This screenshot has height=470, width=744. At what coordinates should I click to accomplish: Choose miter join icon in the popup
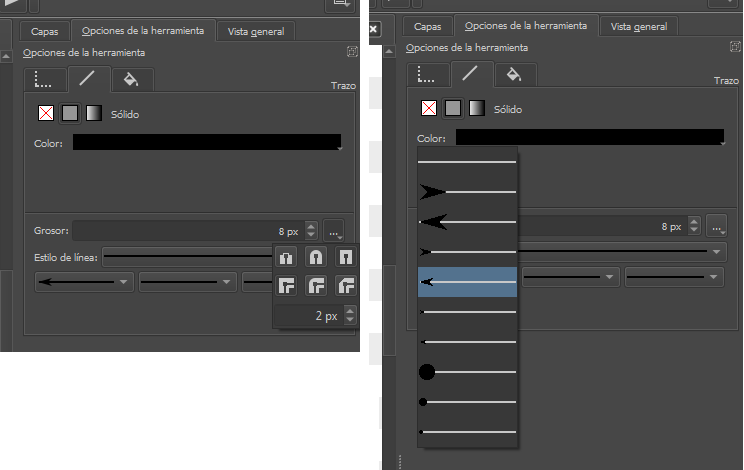(x=286, y=286)
